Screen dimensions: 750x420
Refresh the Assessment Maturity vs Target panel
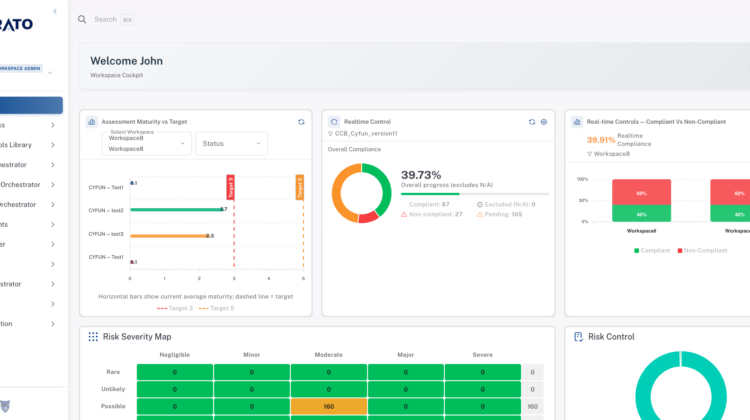[x=301, y=122]
